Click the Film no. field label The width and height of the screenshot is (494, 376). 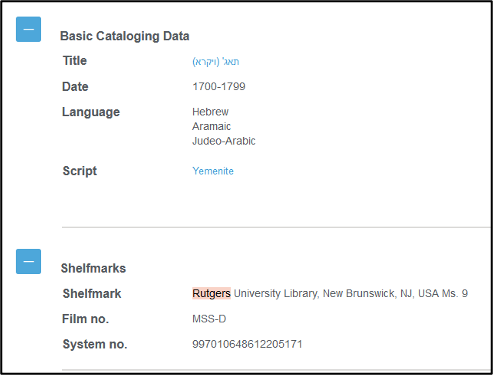[86, 319]
